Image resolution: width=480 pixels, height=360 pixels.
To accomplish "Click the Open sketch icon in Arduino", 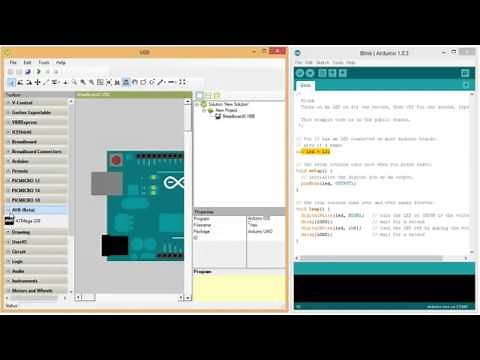I will (332, 73).
